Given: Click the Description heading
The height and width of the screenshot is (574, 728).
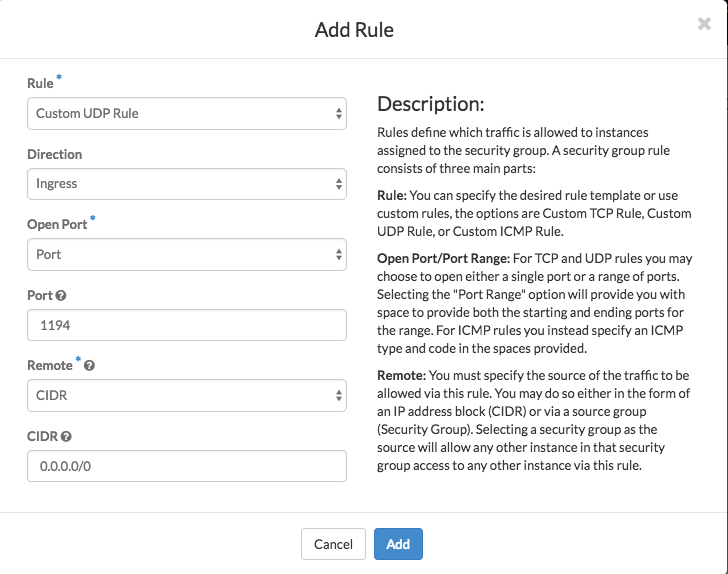Looking at the screenshot, I should pos(430,104).
